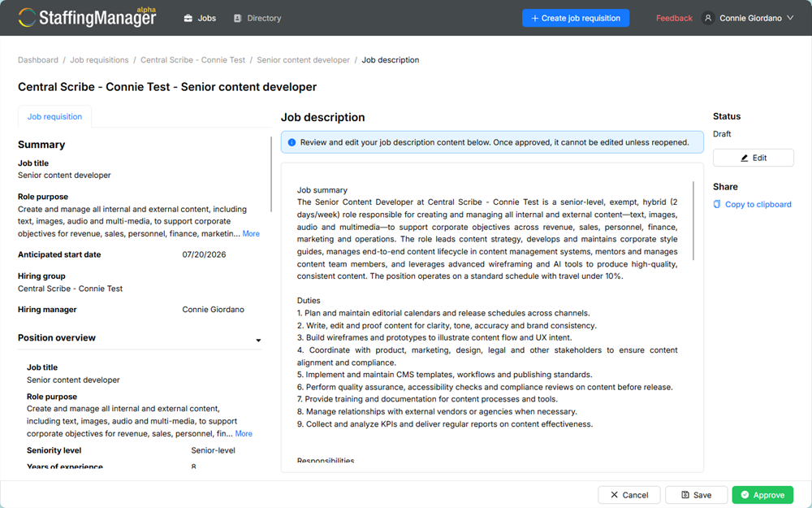Open the Feedback link
Image resolution: width=812 pixels, height=508 pixels.
[x=674, y=18]
